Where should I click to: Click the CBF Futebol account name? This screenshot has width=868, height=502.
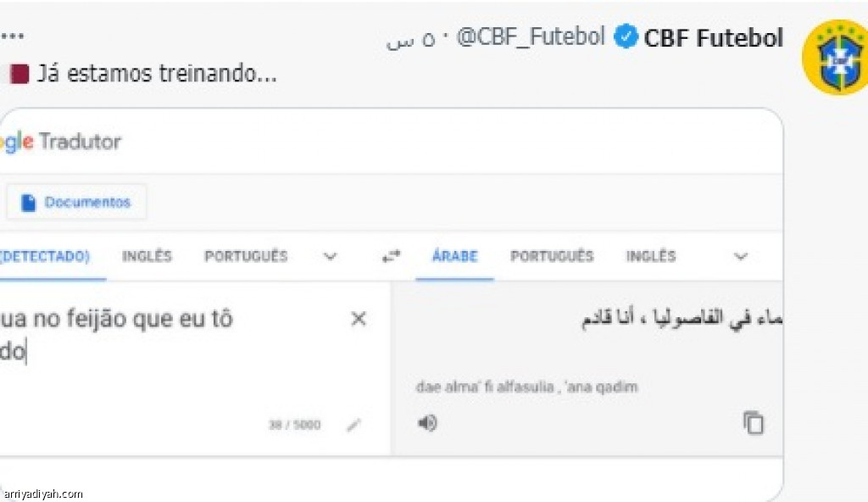click(714, 38)
